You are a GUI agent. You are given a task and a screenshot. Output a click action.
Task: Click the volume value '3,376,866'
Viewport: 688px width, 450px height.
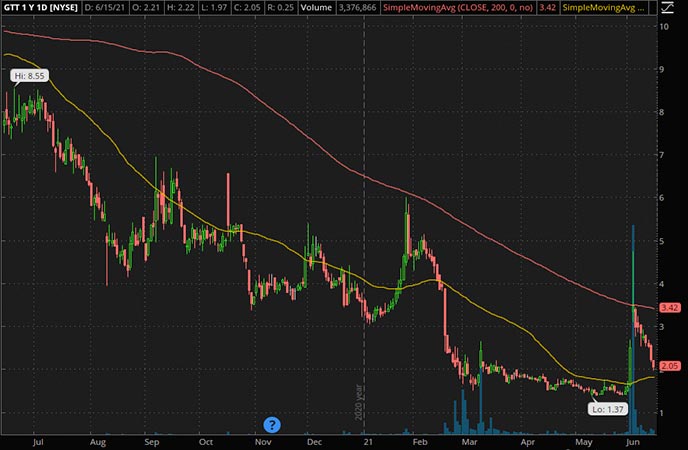click(x=357, y=7)
